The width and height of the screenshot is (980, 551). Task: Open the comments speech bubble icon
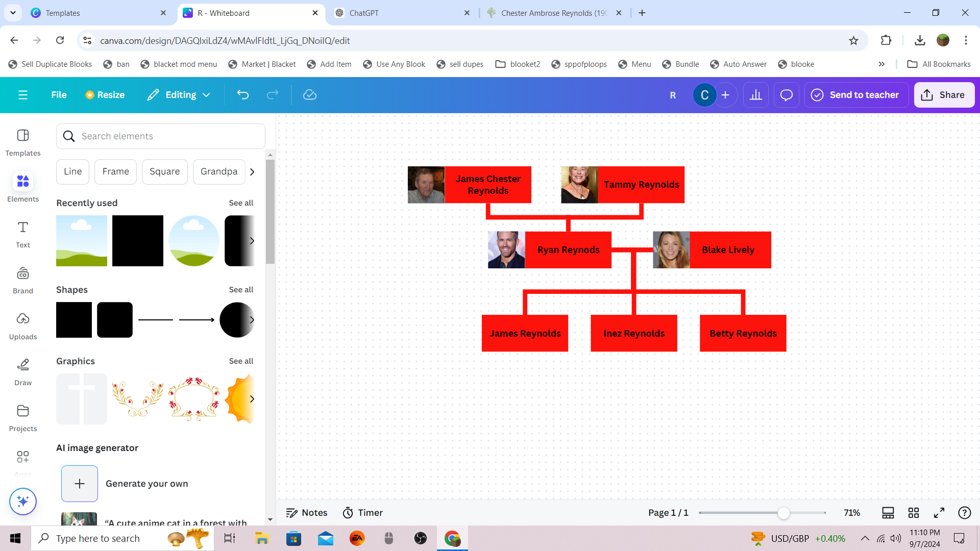786,95
